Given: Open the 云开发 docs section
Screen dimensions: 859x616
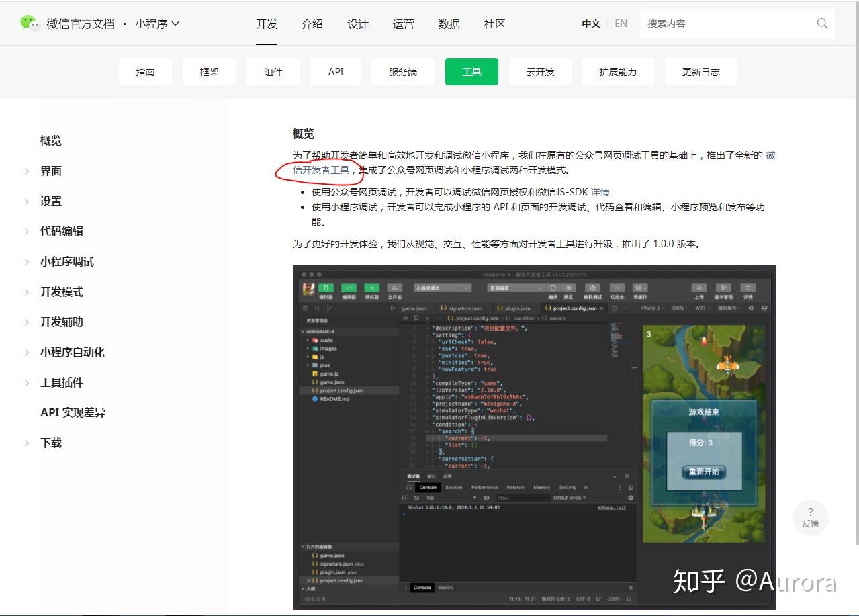Looking at the screenshot, I should [540, 72].
